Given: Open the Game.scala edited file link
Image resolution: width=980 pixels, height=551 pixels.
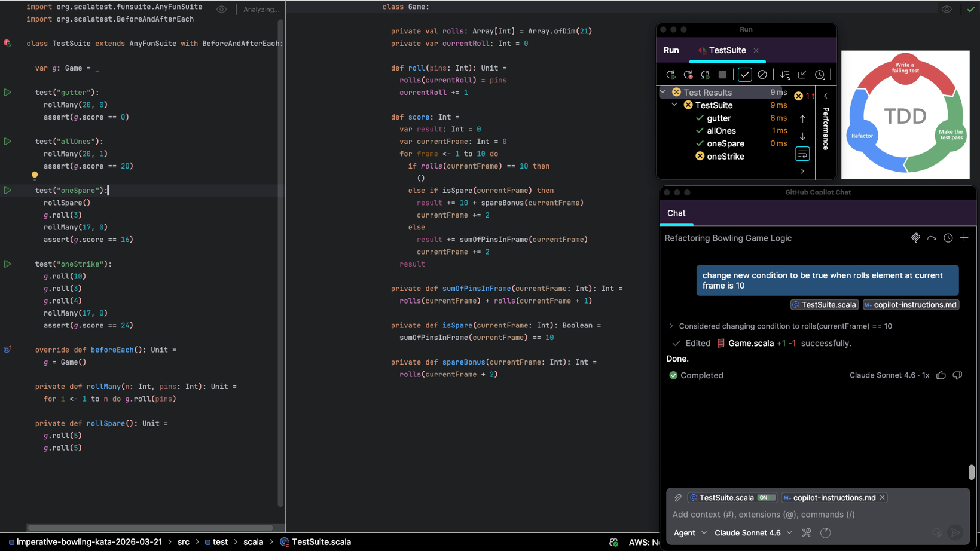Looking at the screenshot, I should 750,343.
